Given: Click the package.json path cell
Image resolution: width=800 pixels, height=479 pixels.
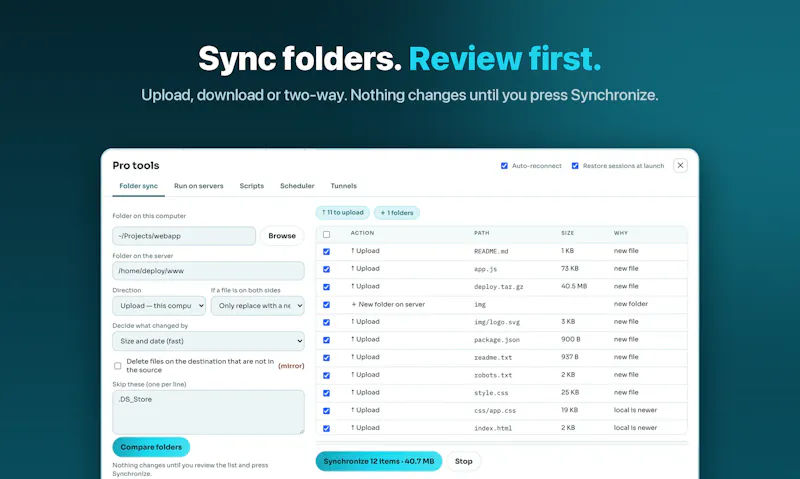Looking at the screenshot, I should pyautogui.click(x=497, y=340).
